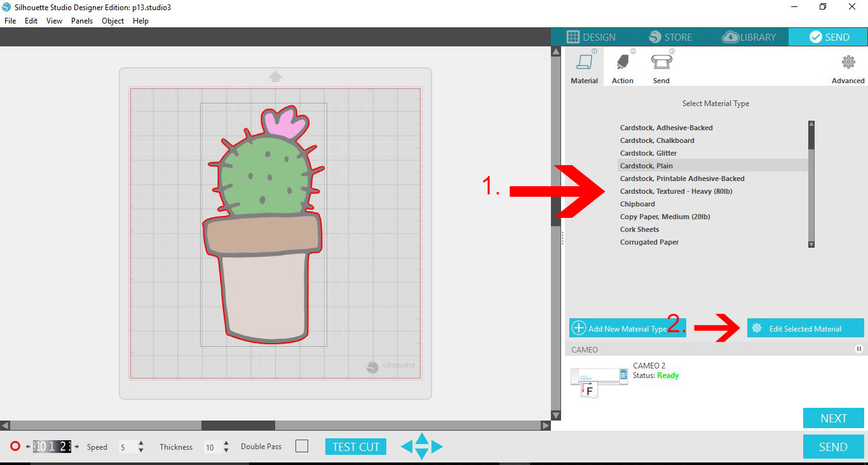Select the brown pot rim shape
Viewport: 868px width, 465px height.
[x=262, y=234]
